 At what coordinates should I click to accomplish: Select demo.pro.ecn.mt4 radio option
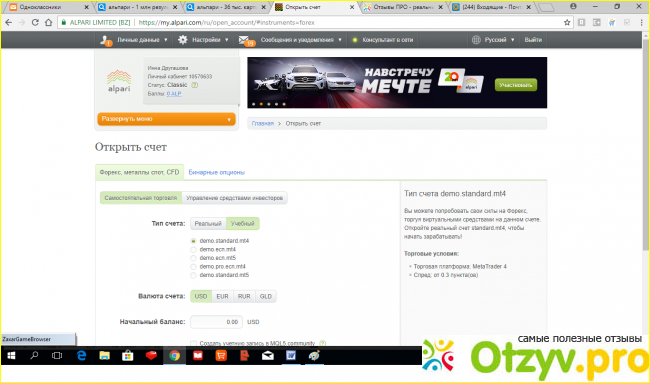click(x=193, y=267)
